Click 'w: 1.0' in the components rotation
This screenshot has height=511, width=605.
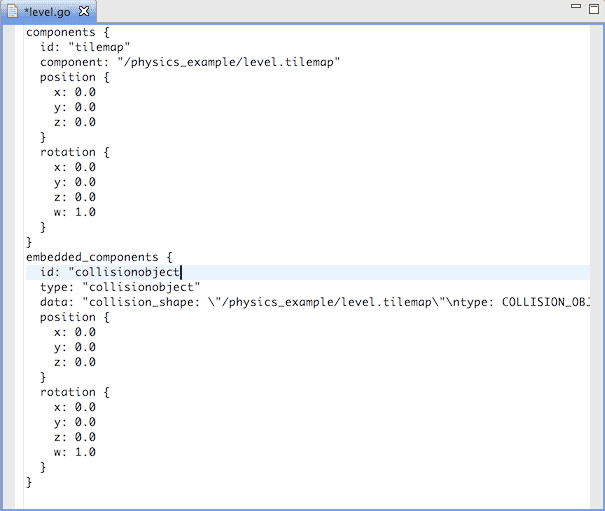click(x=75, y=212)
